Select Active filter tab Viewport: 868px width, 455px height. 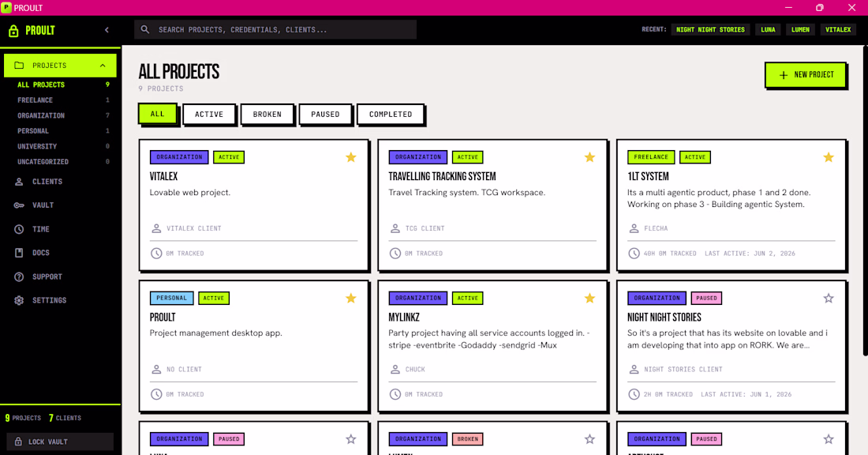pyautogui.click(x=208, y=115)
